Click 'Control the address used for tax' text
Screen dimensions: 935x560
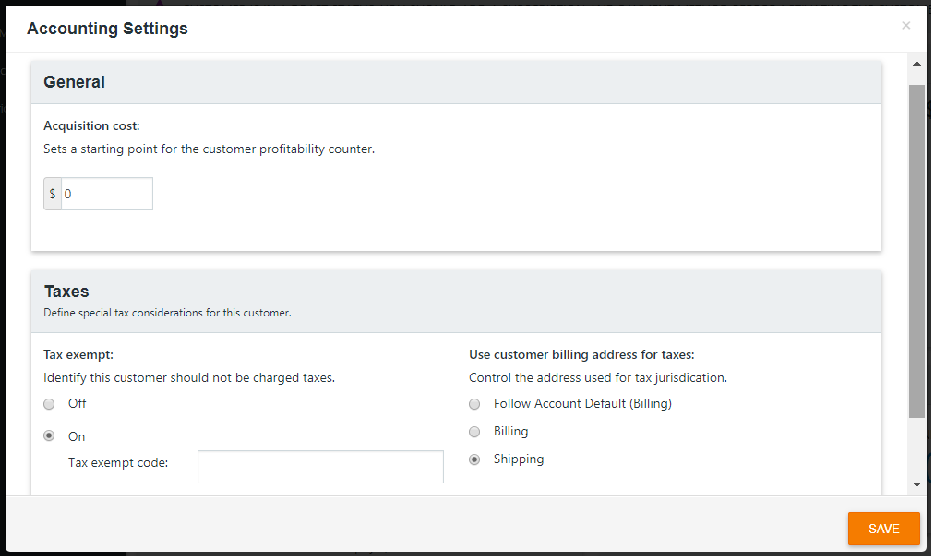[598, 377]
